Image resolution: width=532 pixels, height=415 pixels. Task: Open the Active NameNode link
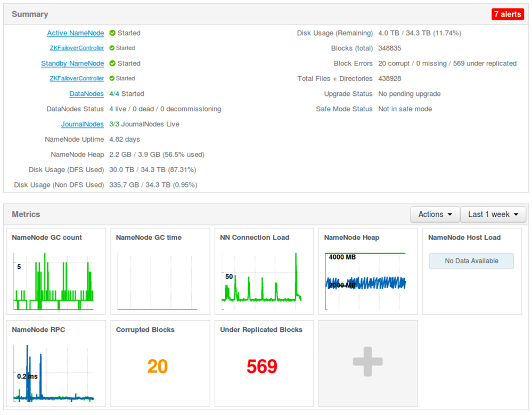[x=75, y=33]
